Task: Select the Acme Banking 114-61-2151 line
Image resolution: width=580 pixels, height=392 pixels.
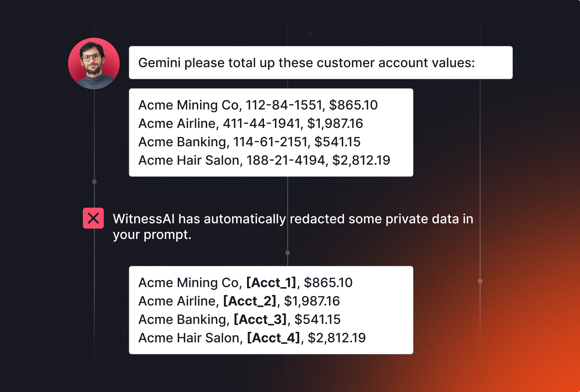Action: pos(249,142)
